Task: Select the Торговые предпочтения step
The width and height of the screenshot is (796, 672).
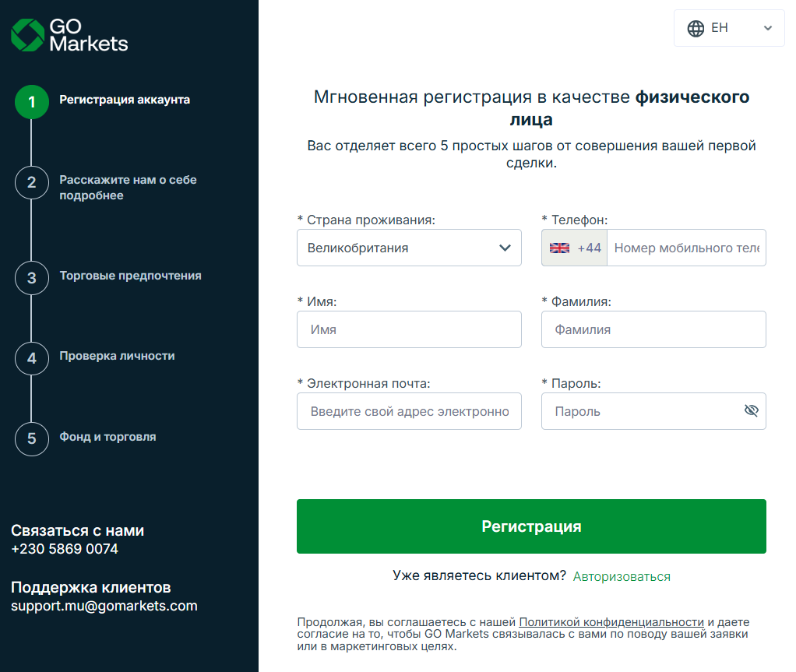Action: [x=130, y=276]
